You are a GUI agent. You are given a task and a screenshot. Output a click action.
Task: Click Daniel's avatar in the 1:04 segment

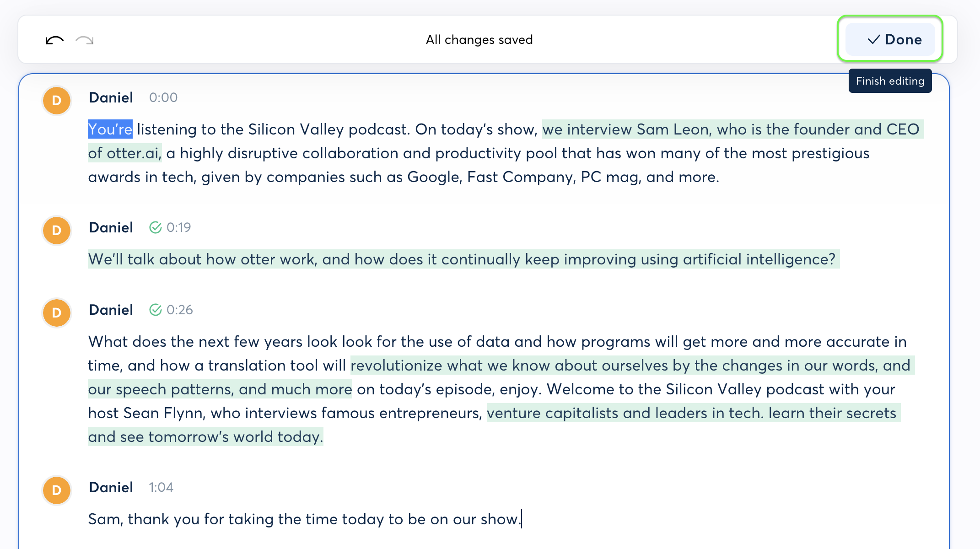coord(56,490)
